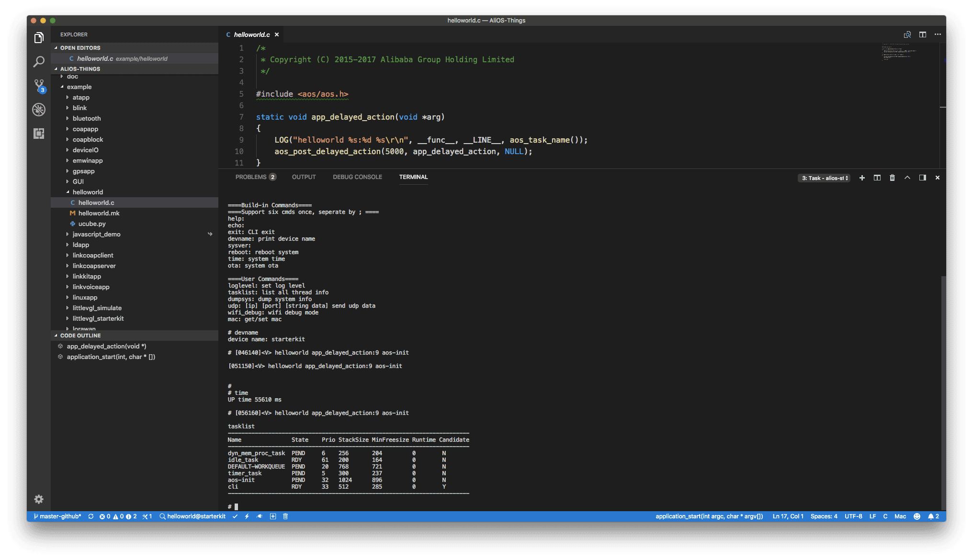The image size is (973, 560).
Task: Click the terminal vertical scrollbar
Action: click(943, 392)
